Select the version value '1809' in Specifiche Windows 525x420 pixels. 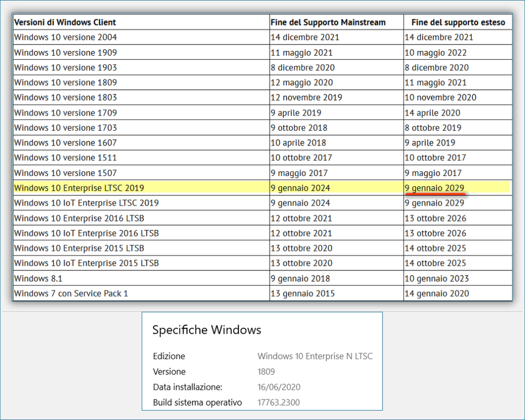point(266,372)
